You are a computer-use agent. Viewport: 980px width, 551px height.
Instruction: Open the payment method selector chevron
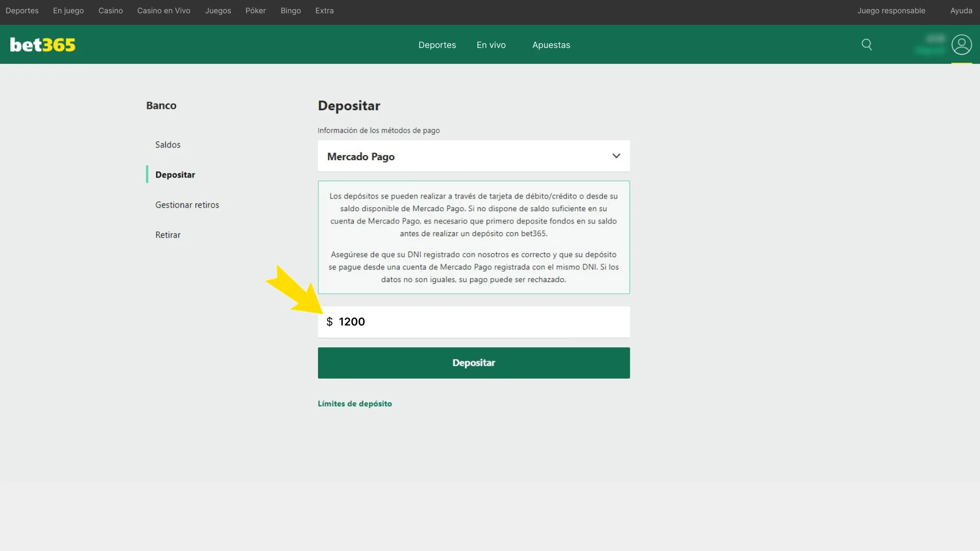pyautogui.click(x=616, y=156)
